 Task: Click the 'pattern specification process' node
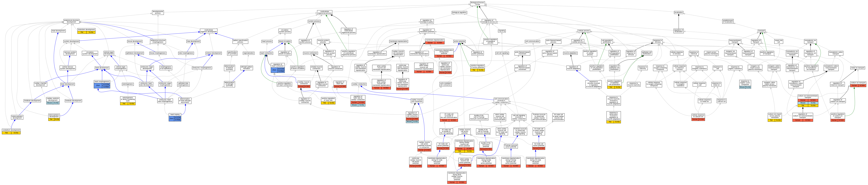tap(240, 41)
